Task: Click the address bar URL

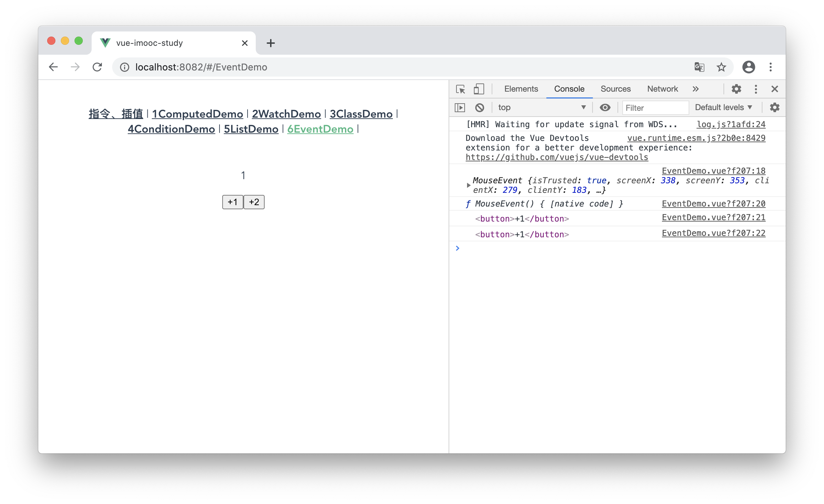Action: 201,67
